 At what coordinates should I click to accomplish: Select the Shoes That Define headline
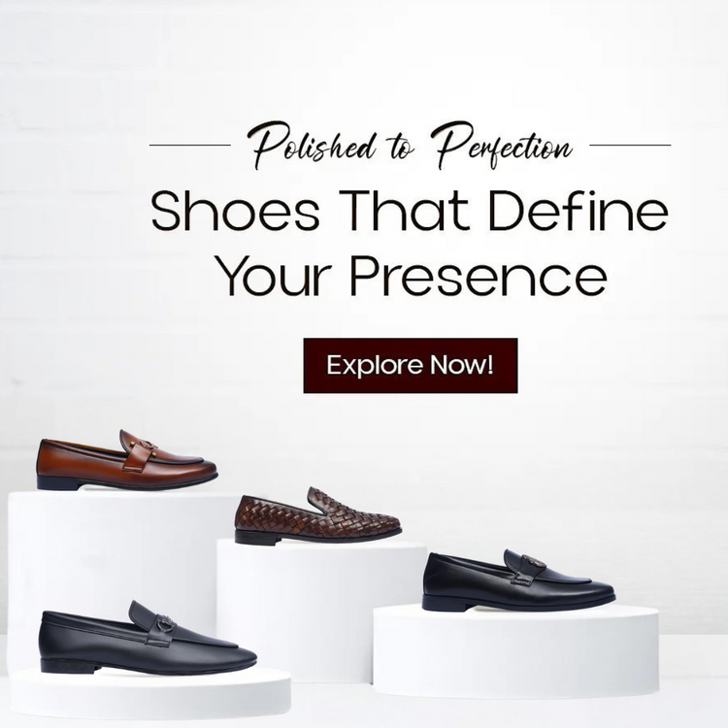(410, 211)
